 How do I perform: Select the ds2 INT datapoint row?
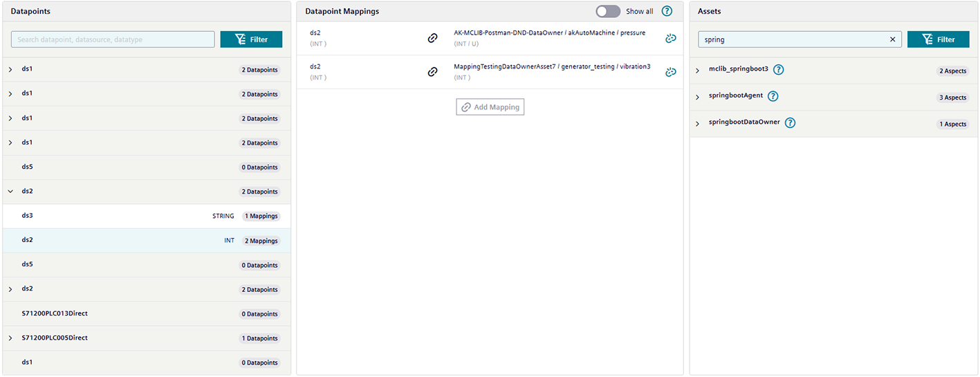tap(147, 241)
